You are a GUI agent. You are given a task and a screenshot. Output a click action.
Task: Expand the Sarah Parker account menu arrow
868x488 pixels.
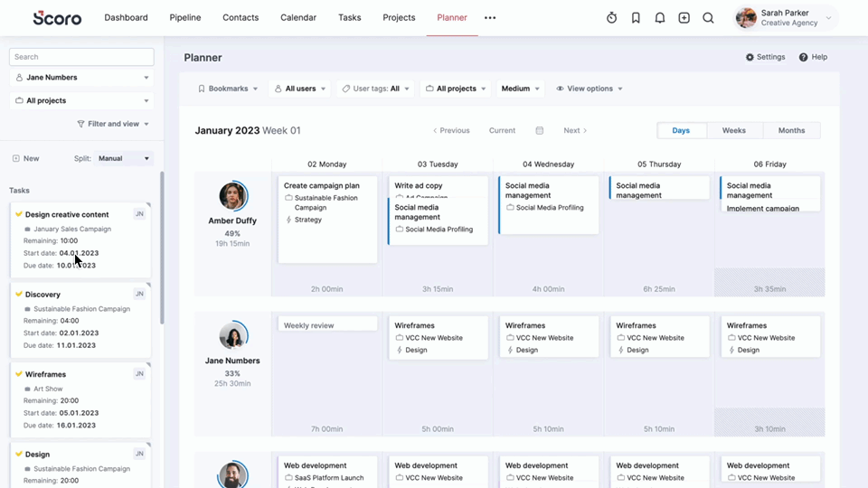pyautogui.click(x=829, y=18)
